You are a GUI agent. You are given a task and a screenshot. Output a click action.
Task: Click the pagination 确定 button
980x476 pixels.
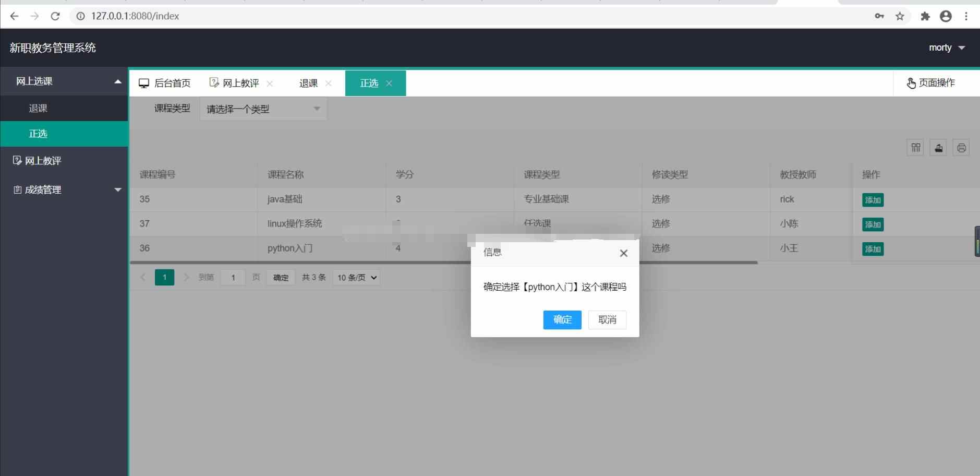[x=281, y=278]
